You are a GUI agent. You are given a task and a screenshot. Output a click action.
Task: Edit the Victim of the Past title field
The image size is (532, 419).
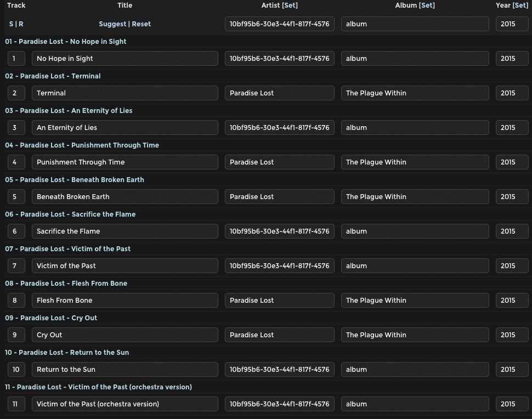tap(124, 266)
